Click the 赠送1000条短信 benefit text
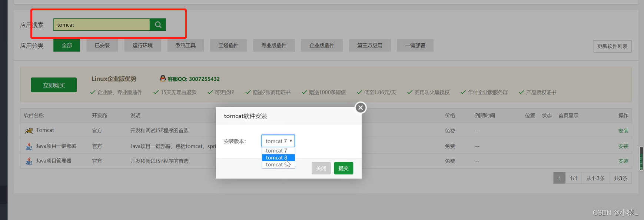Viewport: 644px width, 220px height. [x=327, y=92]
